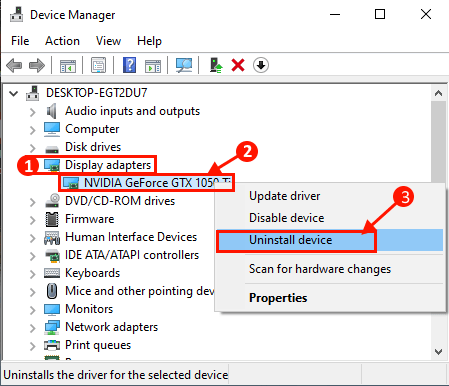The height and width of the screenshot is (386, 449).
Task: Click the Update device driver toolbar icon
Action: (x=216, y=65)
